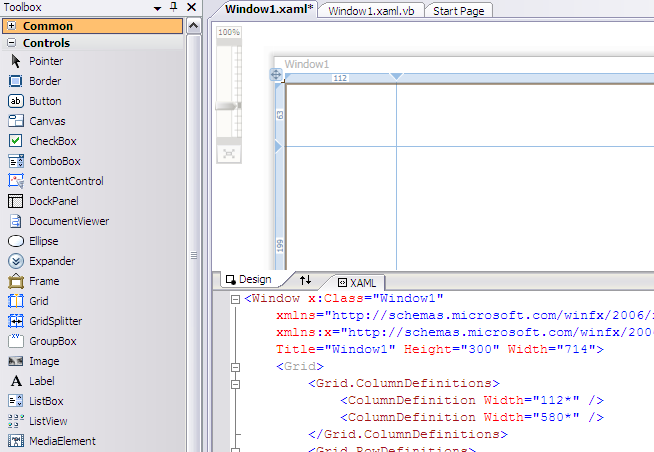Screen dimensions: 654x452
Task: Click the toolbox scrollbar up arrow
Action: coord(193,26)
